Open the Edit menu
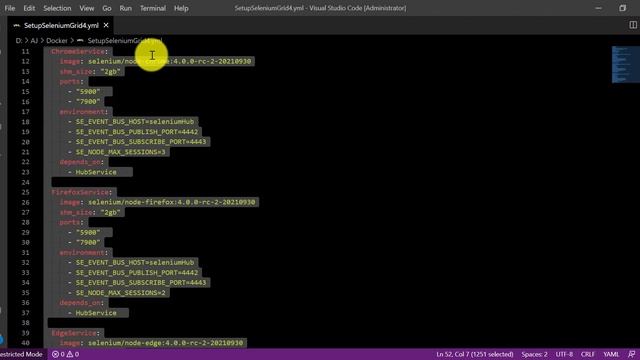The height and width of the screenshot is (360, 640). click(29, 8)
